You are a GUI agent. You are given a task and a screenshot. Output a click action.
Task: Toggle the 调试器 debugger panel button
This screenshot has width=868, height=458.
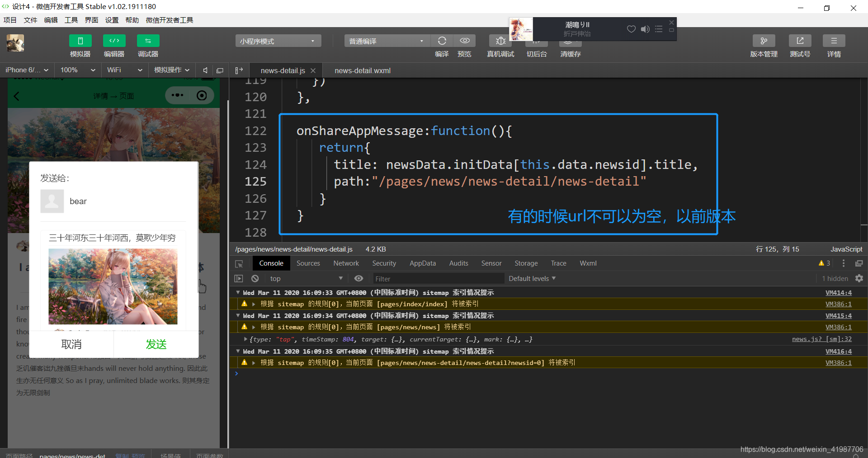[x=148, y=41]
